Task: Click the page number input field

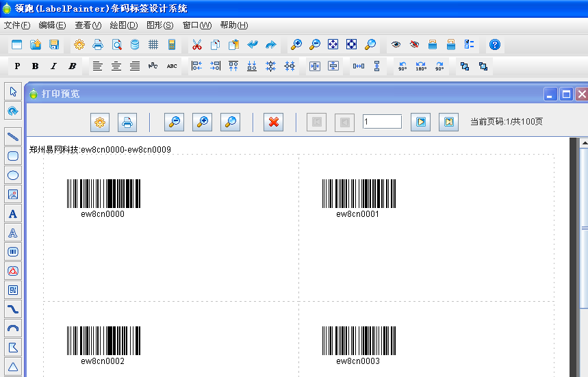Action: 382,122
